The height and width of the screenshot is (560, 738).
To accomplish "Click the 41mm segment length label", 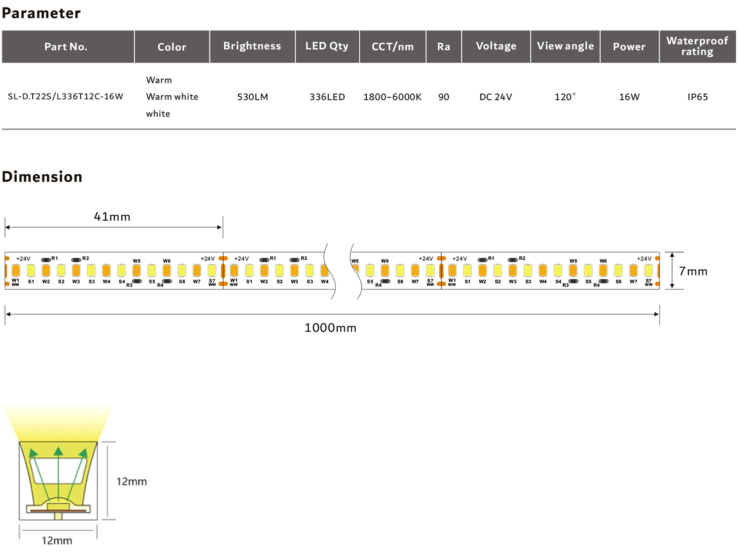I will 112,217.
